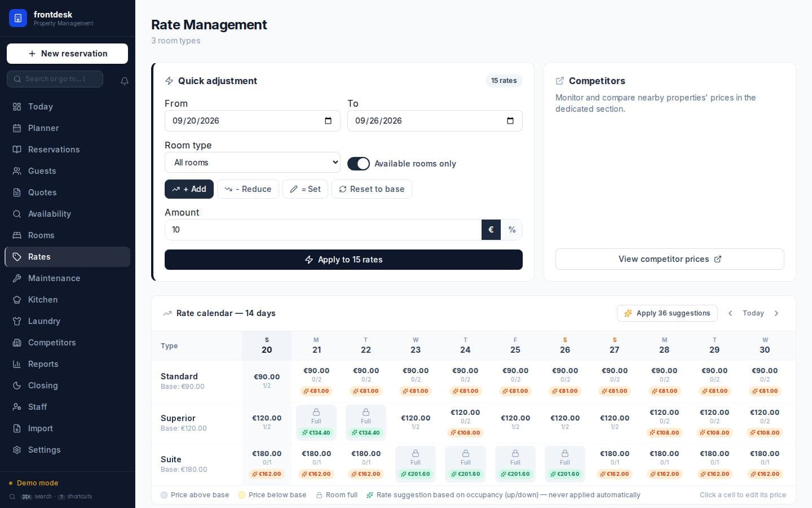Open calendar picker in From date field

(328, 121)
